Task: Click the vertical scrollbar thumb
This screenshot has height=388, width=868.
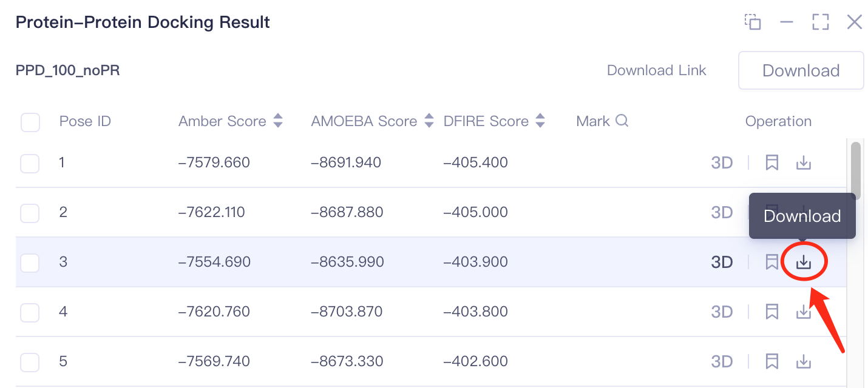Action: [856, 167]
